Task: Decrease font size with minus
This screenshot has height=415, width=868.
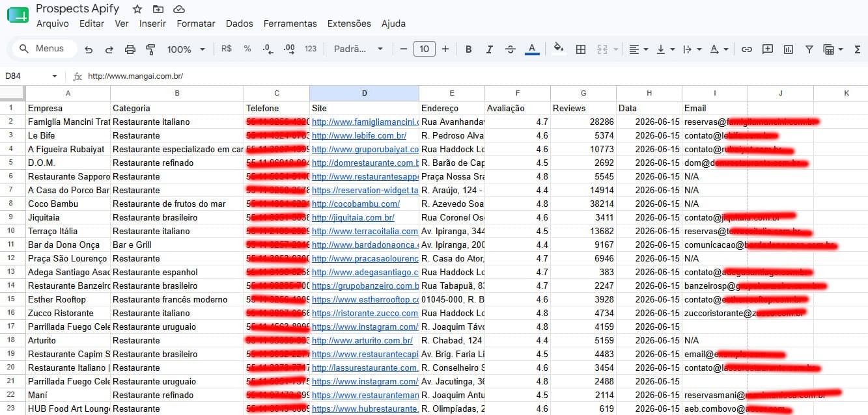Action: [404, 49]
